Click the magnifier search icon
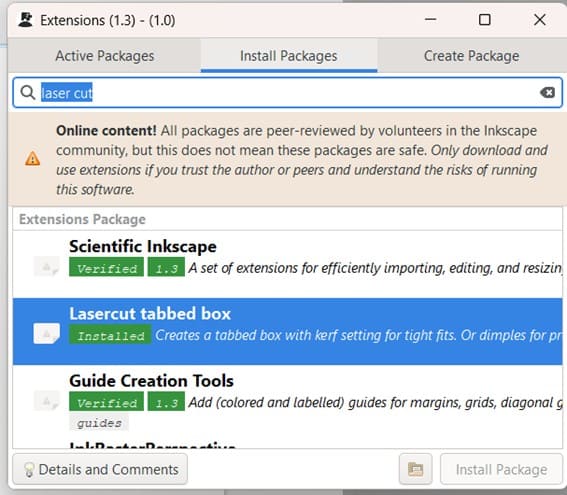Viewport: 567px width, 495px height. click(27, 93)
